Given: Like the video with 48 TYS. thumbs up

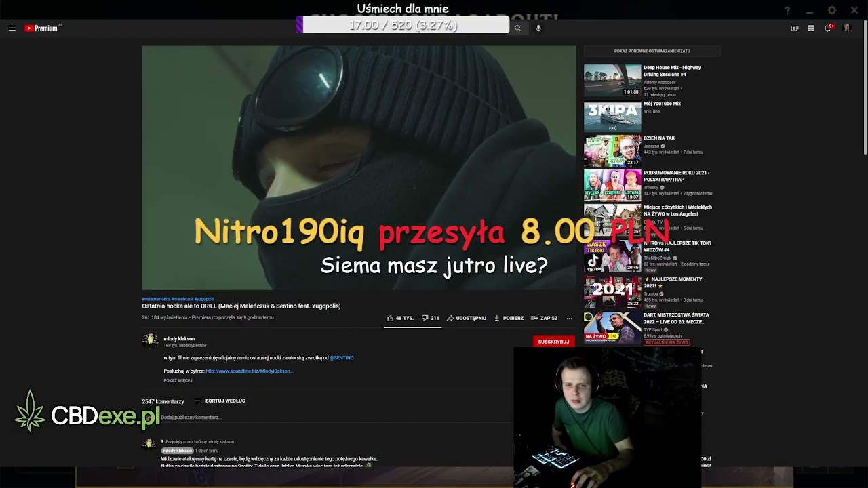Looking at the screenshot, I should pos(400,318).
